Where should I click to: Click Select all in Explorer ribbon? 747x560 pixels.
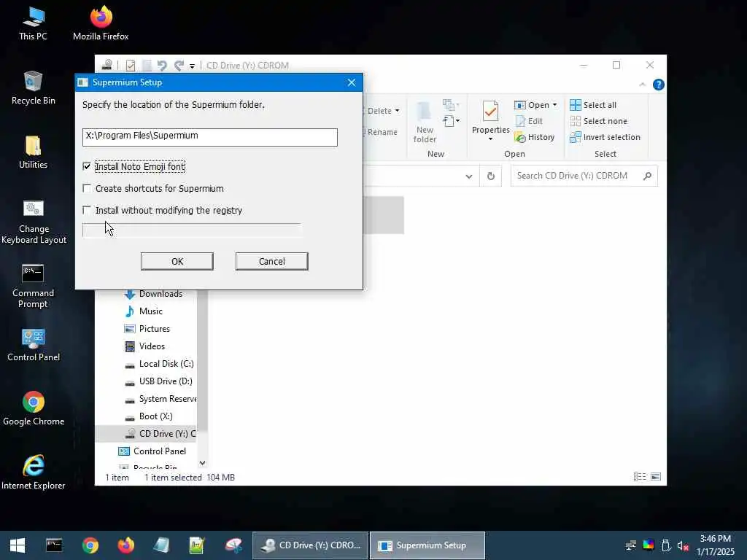(593, 105)
